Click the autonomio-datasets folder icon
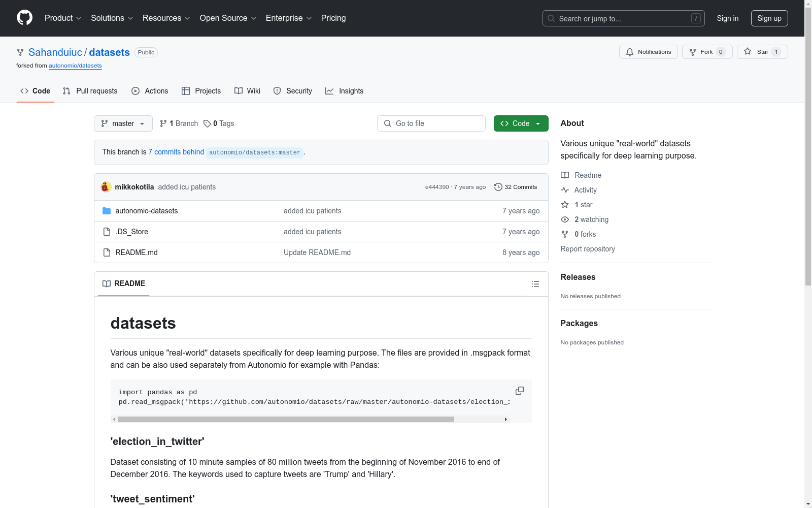Image resolution: width=812 pixels, height=508 pixels. coord(107,211)
